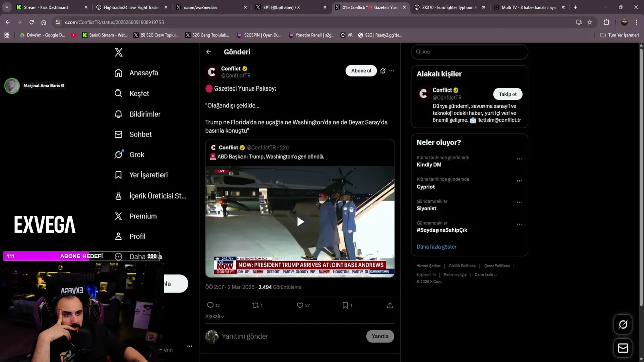The width and height of the screenshot is (644, 362).
Task: Open Tüm Yer İşaretleri folder
Action: pos(620,35)
